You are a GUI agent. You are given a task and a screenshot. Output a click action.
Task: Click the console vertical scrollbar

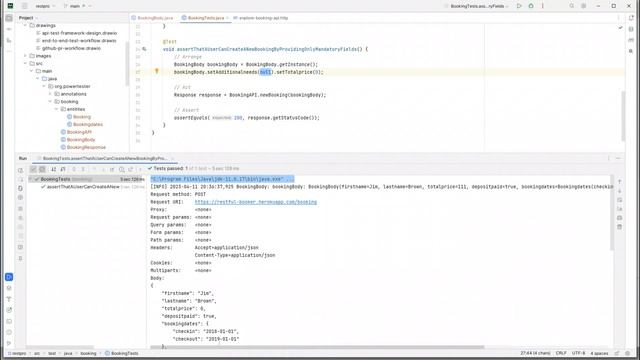coord(612,213)
